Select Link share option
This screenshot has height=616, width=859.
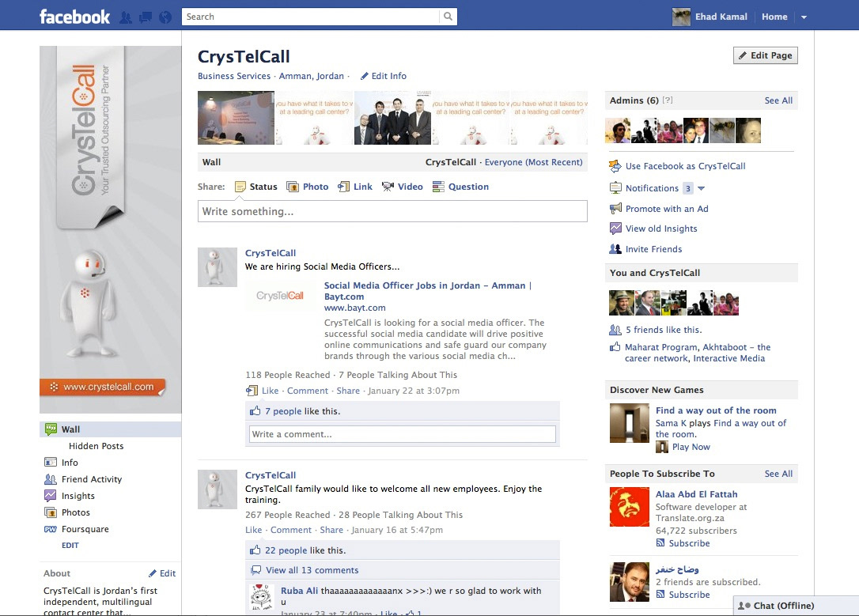355,187
